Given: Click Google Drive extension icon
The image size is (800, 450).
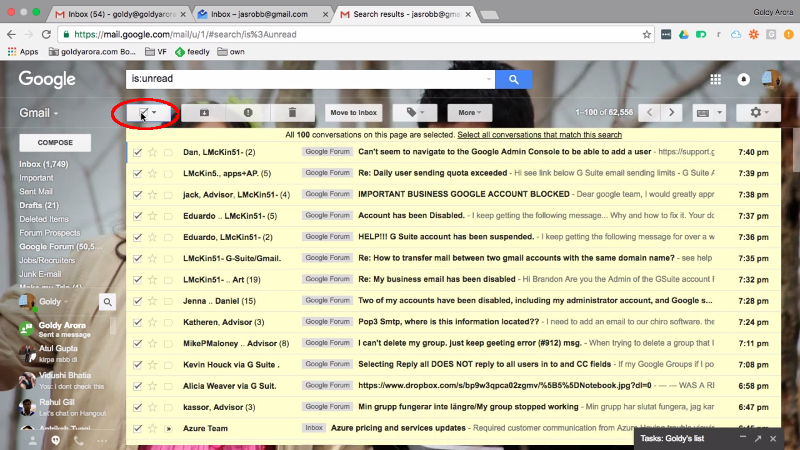Looking at the screenshot, I should click(x=684, y=34).
